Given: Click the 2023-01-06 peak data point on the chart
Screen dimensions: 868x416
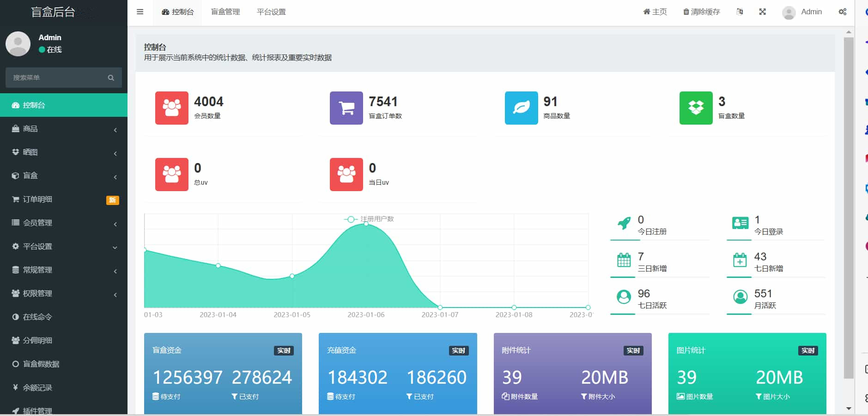Looking at the screenshot, I should coord(366,223).
